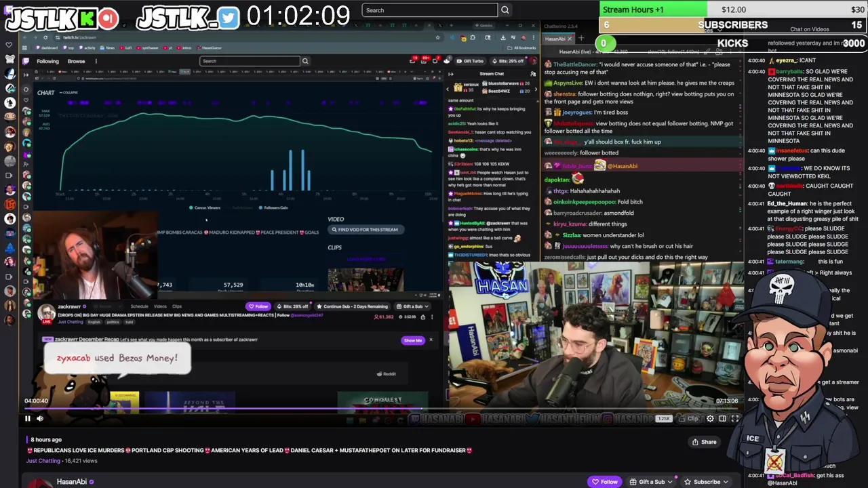Enter fullscreen on the video player
The height and width of the screenshot is (488, 868).
pos(734,419)
